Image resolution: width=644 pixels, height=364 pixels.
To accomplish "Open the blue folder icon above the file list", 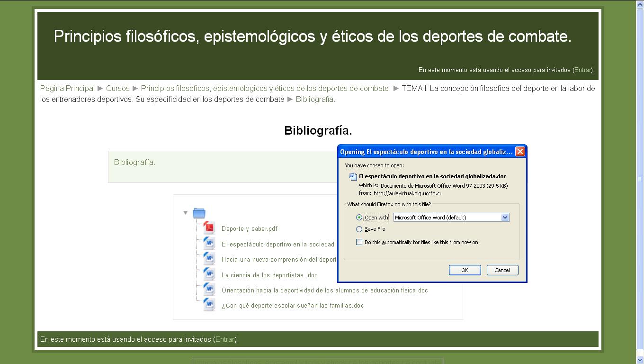I will click(x=199, y=212).
